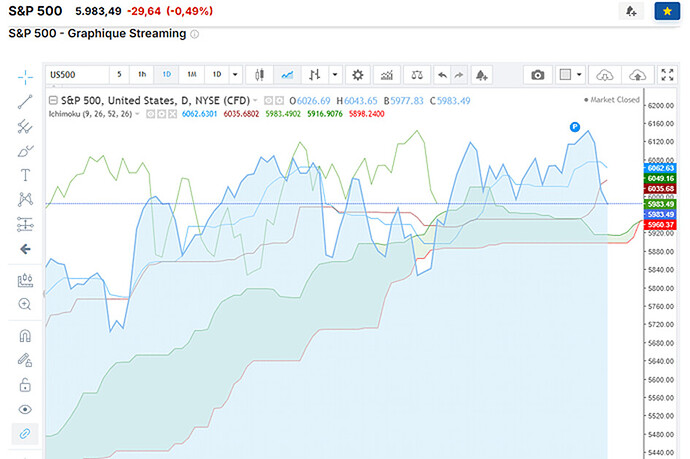Image resolution: width=690 pixels, height=459 pixels.
Task: Select the trend line drawing tool
Action: pos(25,102)
